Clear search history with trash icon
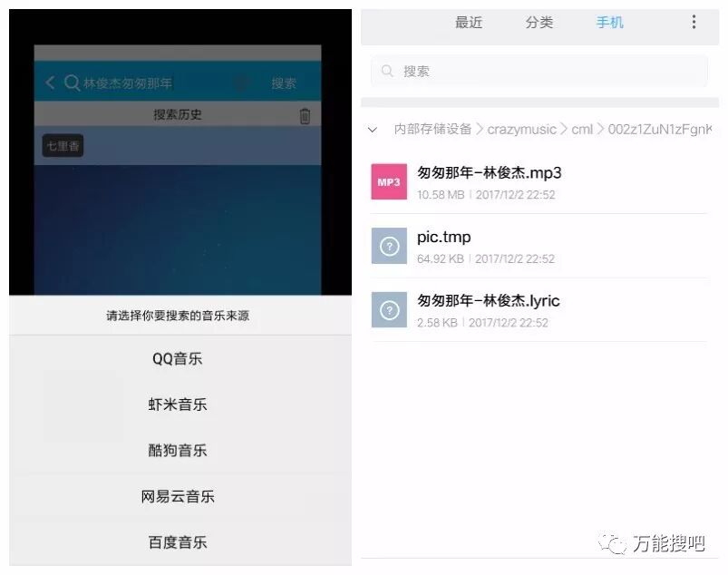728x575 pixels. 305,116
